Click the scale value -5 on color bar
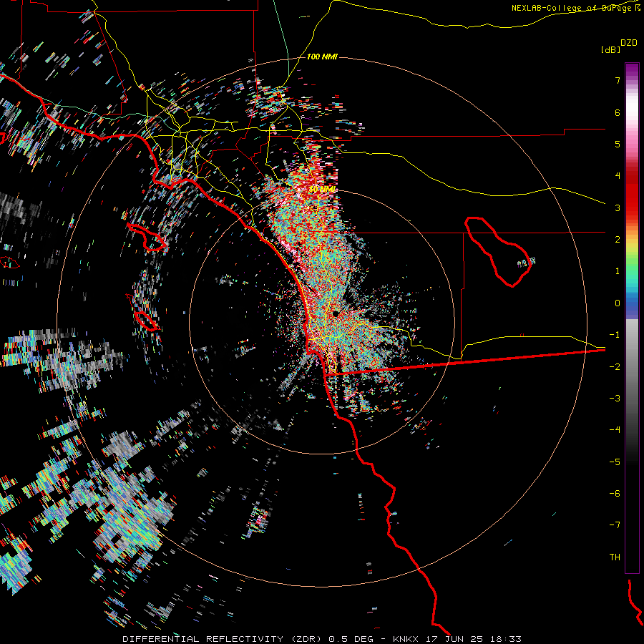Screen dimensions: 644x644 (x=615, y=462)
